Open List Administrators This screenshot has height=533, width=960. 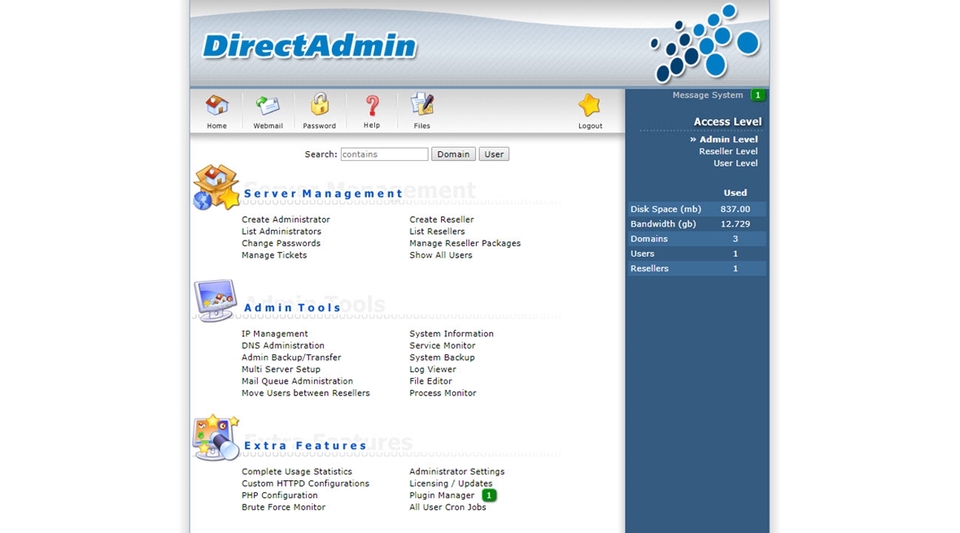281,231
